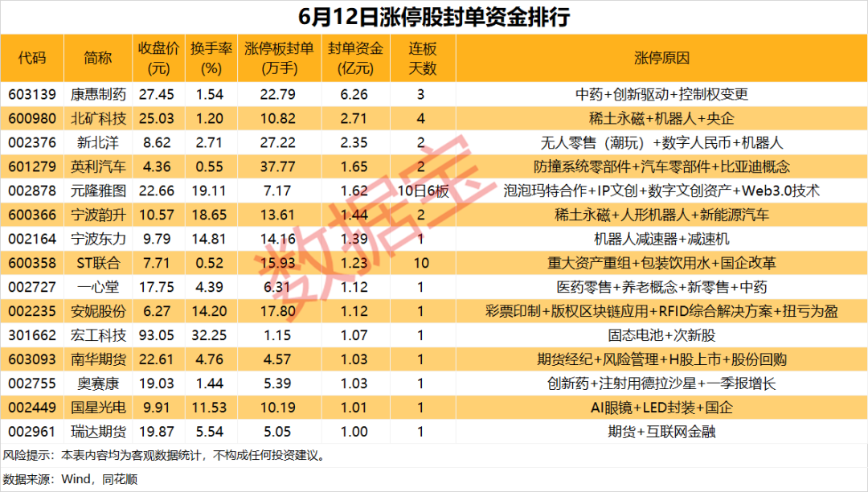Screen dimensions: 868x492
Task: Select the stock name 国星光电
Action: (98, 408)
